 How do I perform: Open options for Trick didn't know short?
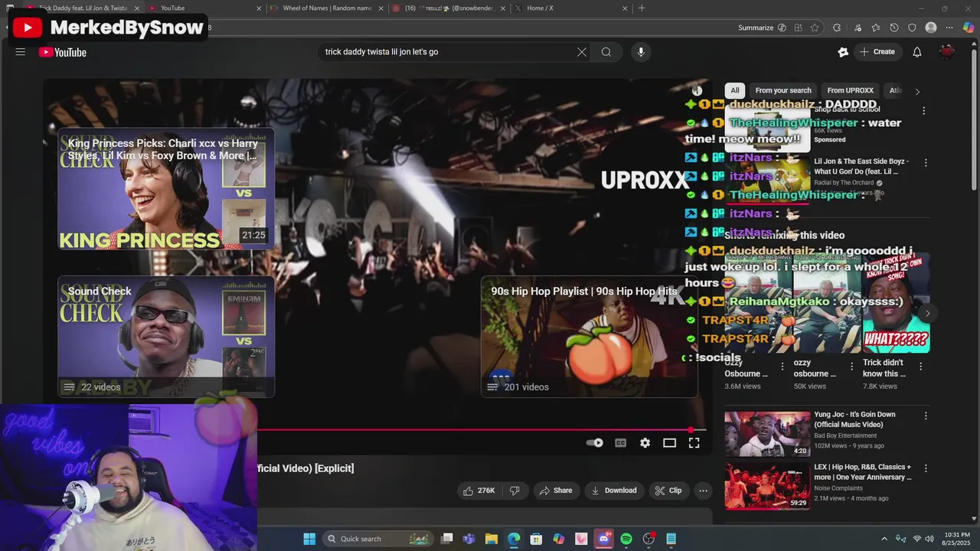[920, 367]
